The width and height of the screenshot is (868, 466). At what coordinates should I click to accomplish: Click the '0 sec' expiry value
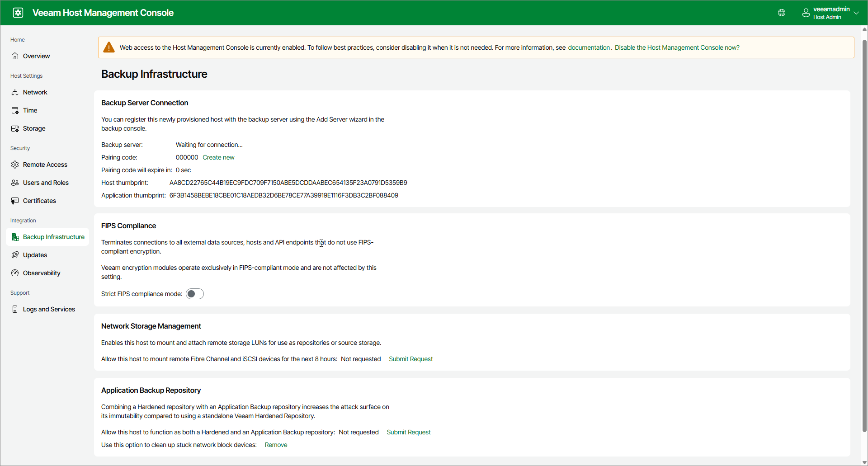[183, 170]
